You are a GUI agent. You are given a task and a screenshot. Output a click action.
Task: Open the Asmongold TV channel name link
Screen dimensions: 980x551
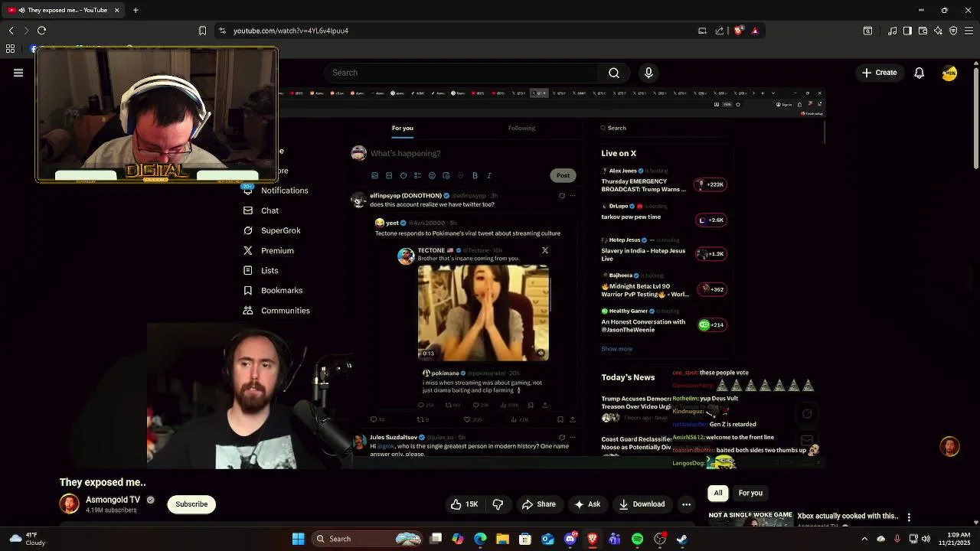click(x=113, y=500)
